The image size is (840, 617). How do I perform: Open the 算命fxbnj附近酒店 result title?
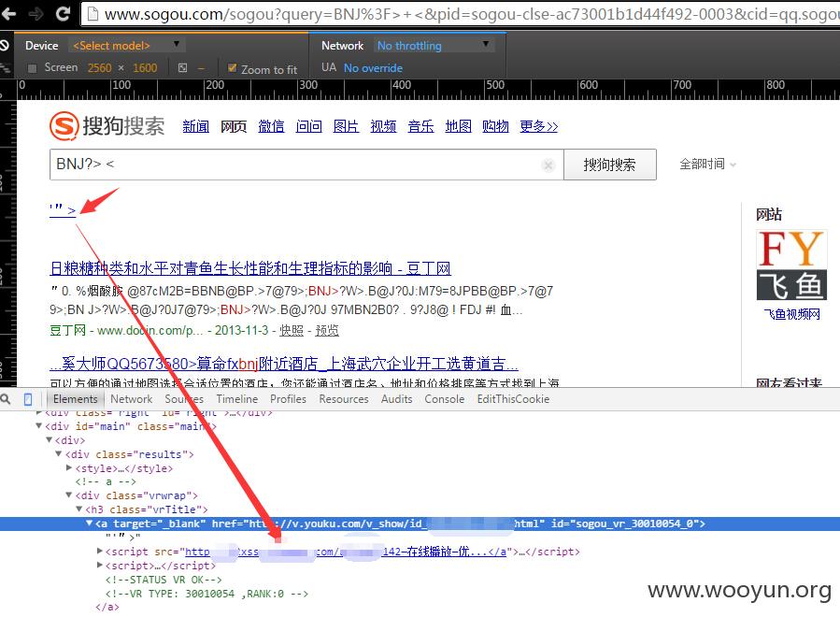coord(284,364)
